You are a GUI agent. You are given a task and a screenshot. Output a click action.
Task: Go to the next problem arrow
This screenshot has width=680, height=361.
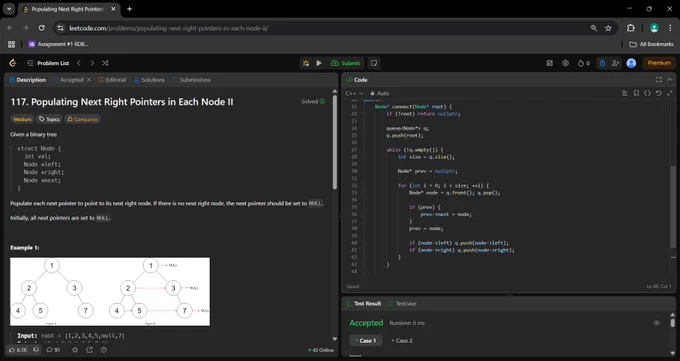(x=92, y=63)
